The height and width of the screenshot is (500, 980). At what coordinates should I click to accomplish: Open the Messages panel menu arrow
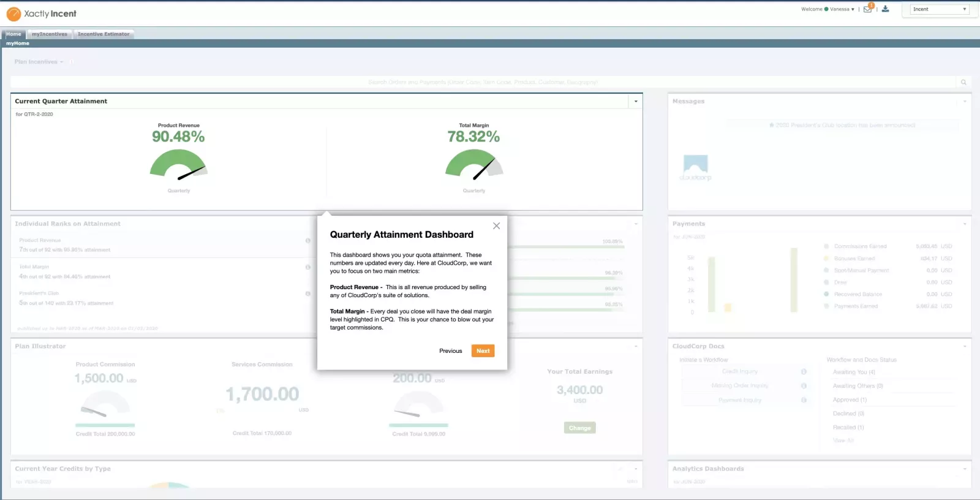coord(965,101)
